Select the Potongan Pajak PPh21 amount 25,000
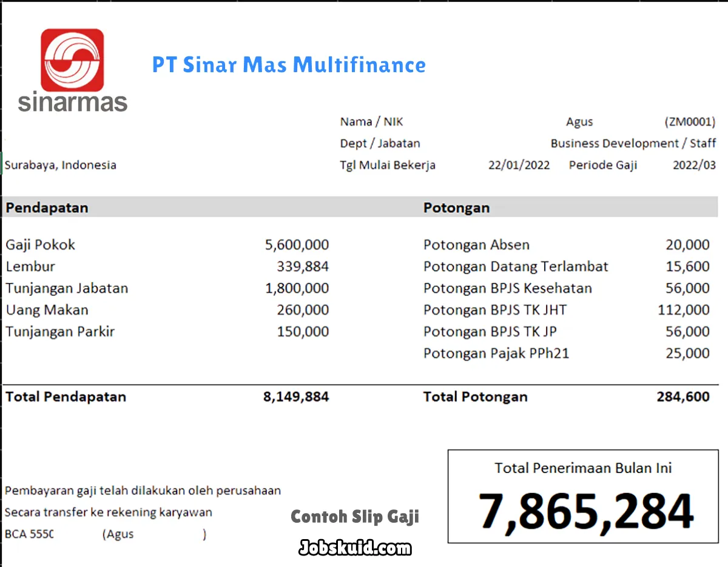This screenshot has width=728, height=567. coord(687,354)
